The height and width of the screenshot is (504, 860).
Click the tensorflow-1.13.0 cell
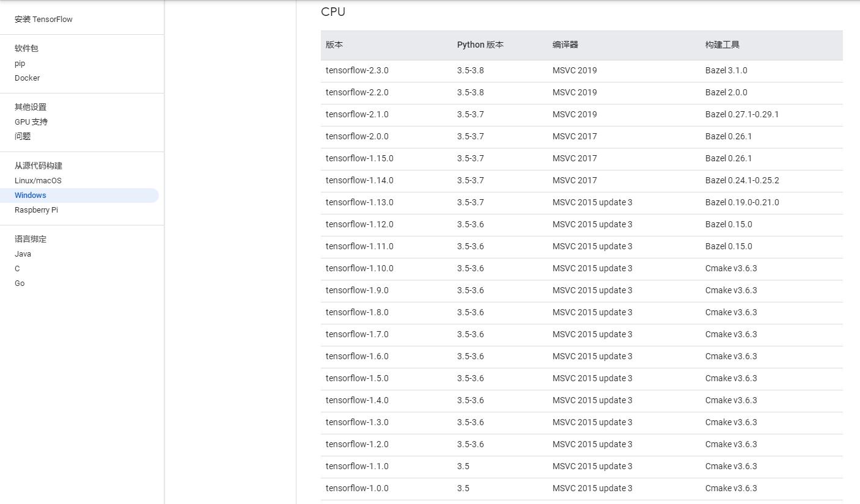pyautogui.click(x=359, y=202)
